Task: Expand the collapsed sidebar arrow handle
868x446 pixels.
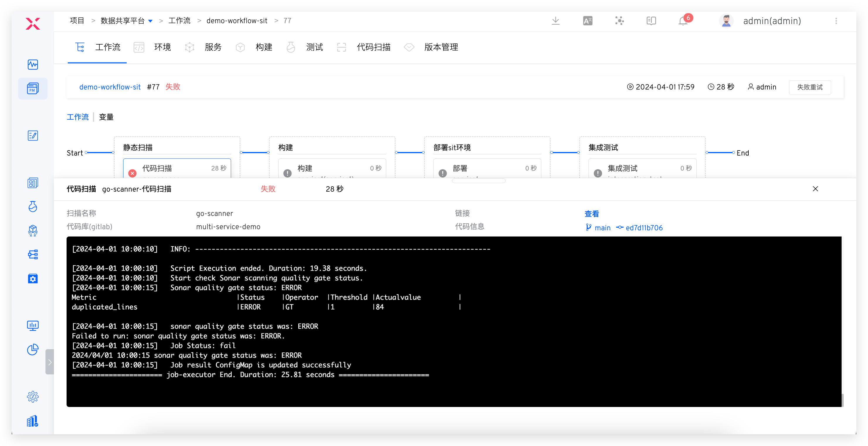Action: click(50, 362)
